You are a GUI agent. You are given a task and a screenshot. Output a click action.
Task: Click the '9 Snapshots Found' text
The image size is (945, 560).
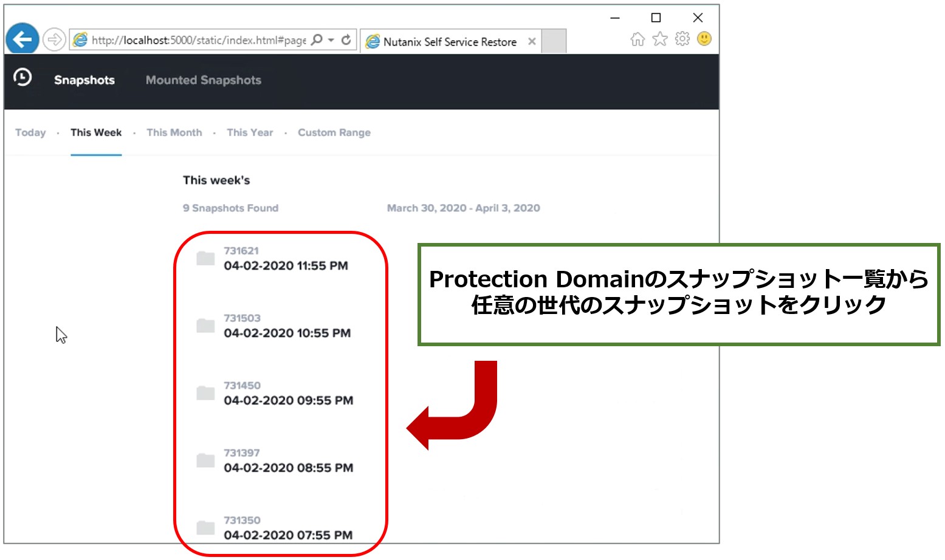click(230, 208)
